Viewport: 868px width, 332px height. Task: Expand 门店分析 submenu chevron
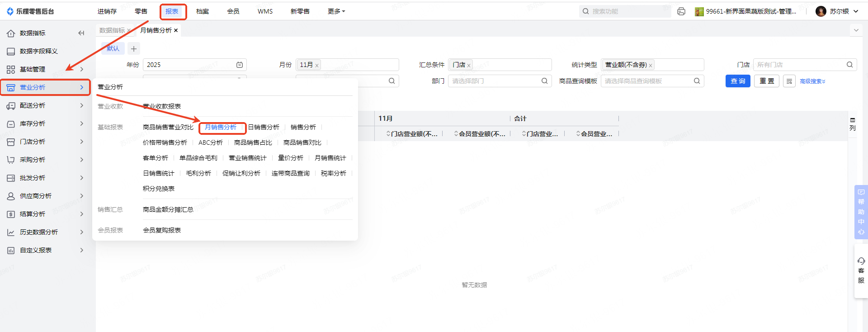82,142
